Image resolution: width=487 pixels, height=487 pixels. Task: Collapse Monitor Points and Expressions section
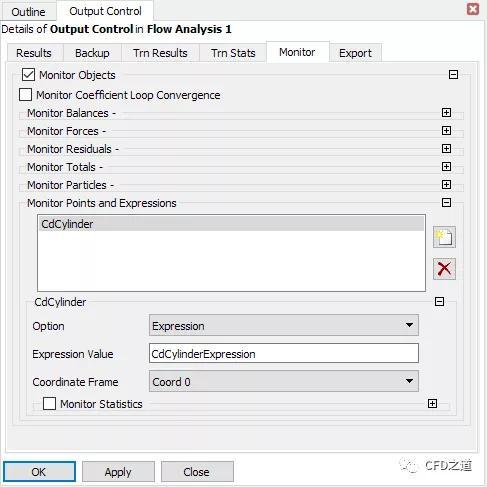tap(446, 203)
